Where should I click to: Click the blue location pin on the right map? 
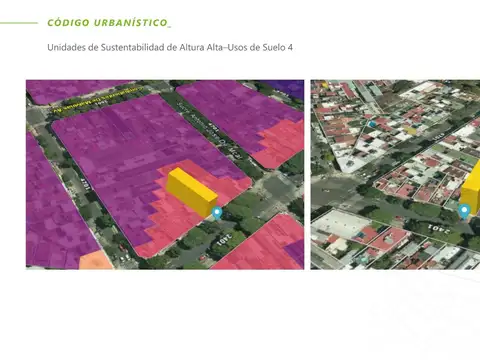click(464, 212)
